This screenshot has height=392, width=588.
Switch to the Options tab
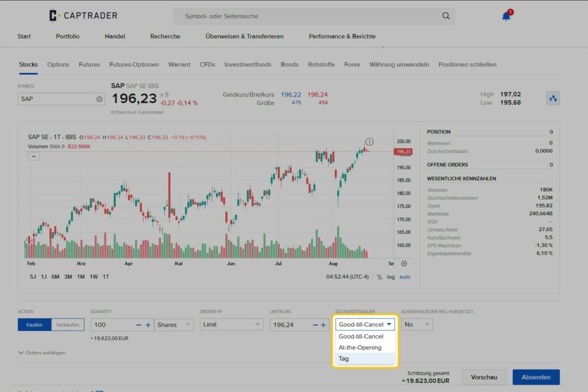click(58, 64)
